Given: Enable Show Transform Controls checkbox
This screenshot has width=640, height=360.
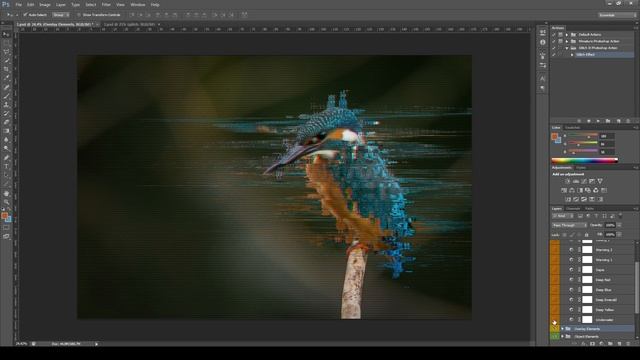Looking at the screenshot, I should click(79, 15).
